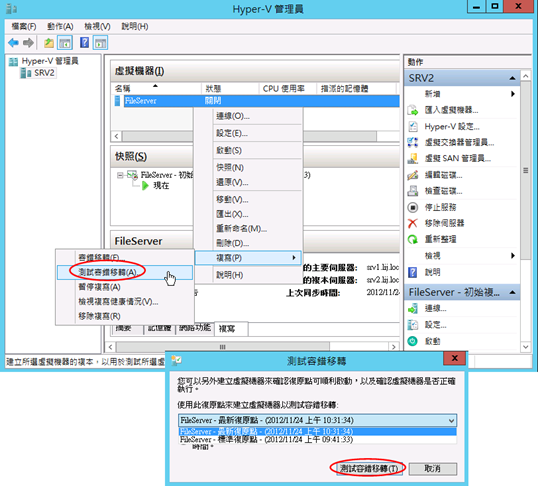Image resolution: width=538 pixels, height=486 pixels.
Task: Click green arrow 現在 snapshot node
Action: (145, 186)
